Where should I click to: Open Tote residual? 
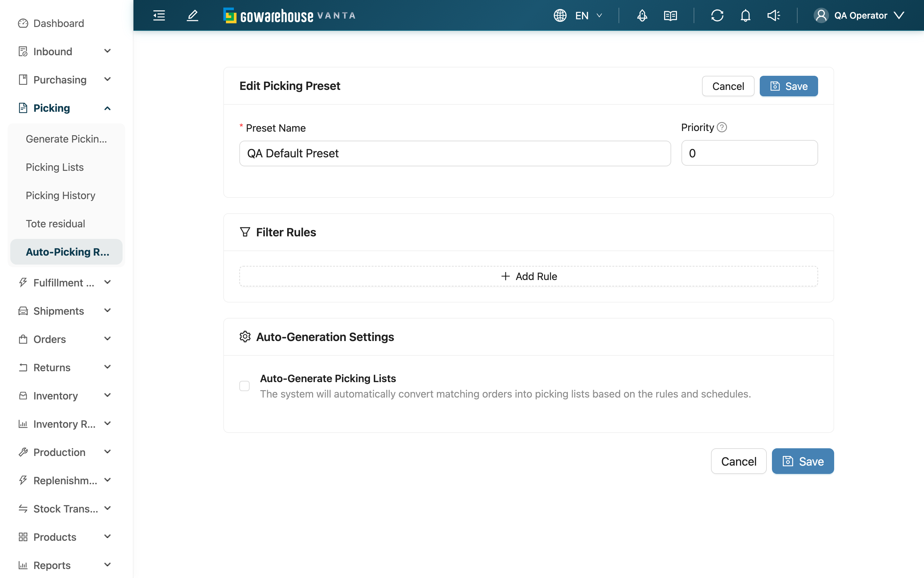tap(66, 223)
